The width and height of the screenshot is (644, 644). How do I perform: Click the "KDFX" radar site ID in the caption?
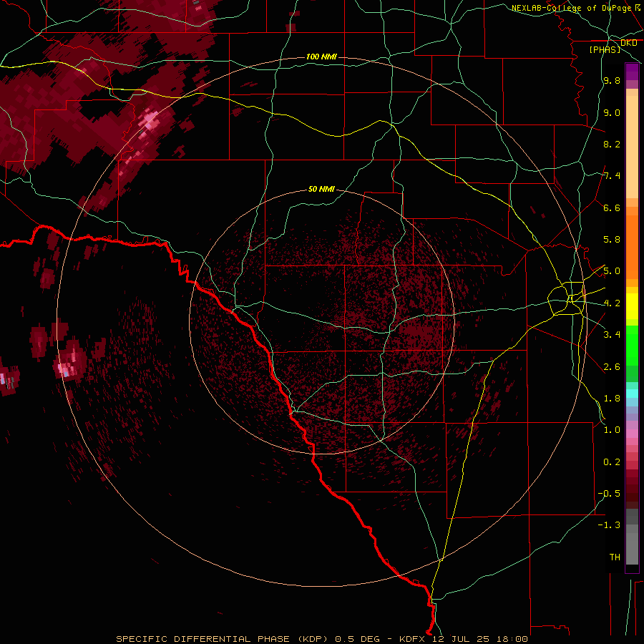(412, 639)
